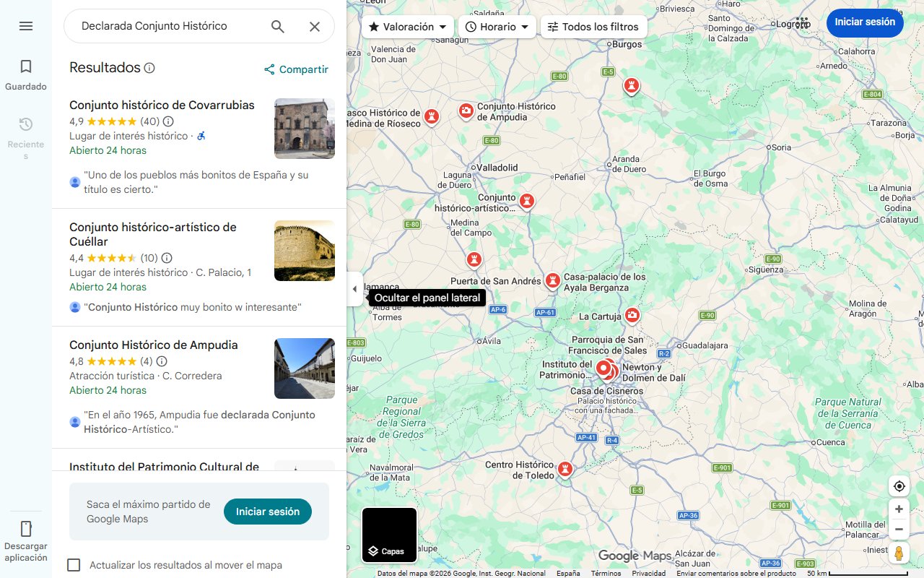Open Todos los filtros options

tap(593, 26)
